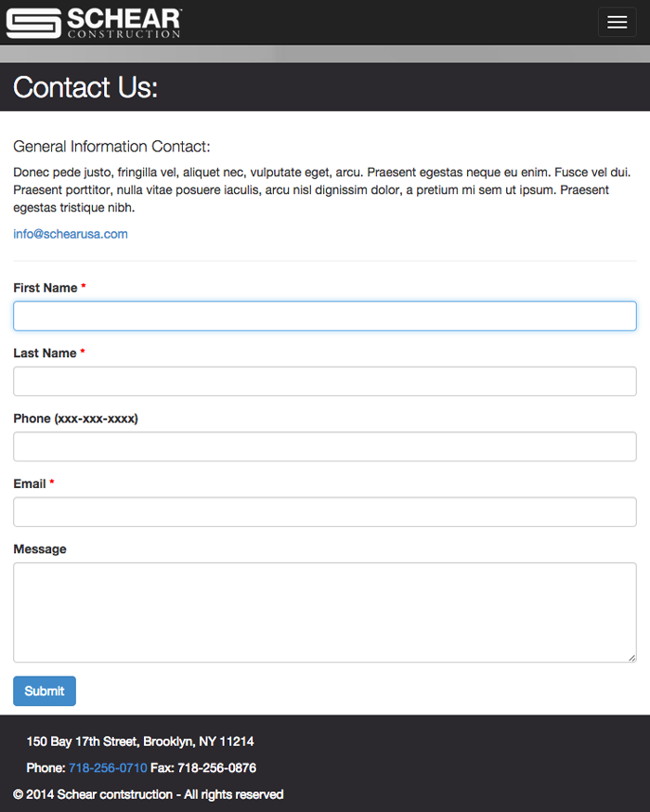Click the Schear Construction logo
This screenshot has height=812, width=650.
[x=94, y=23]
